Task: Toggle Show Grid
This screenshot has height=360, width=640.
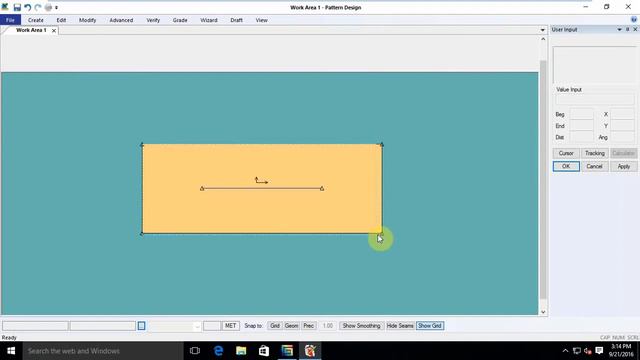Action: click(430, 326)
